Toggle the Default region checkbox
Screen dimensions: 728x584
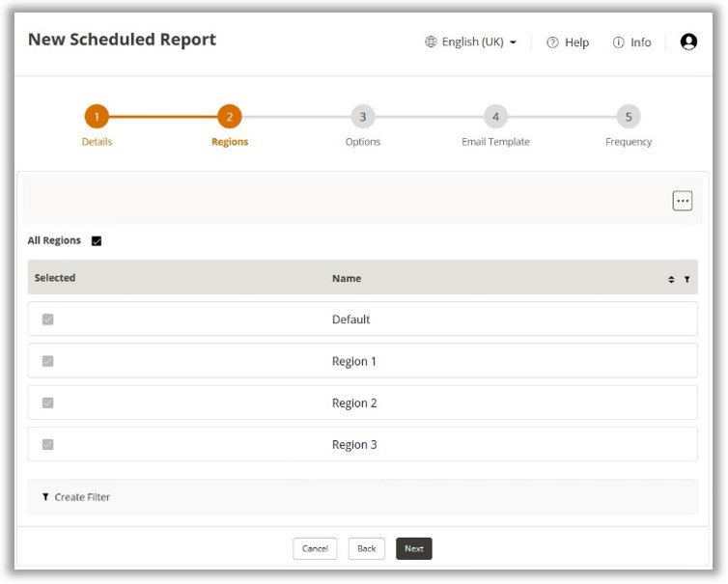(x=47, y=320)
